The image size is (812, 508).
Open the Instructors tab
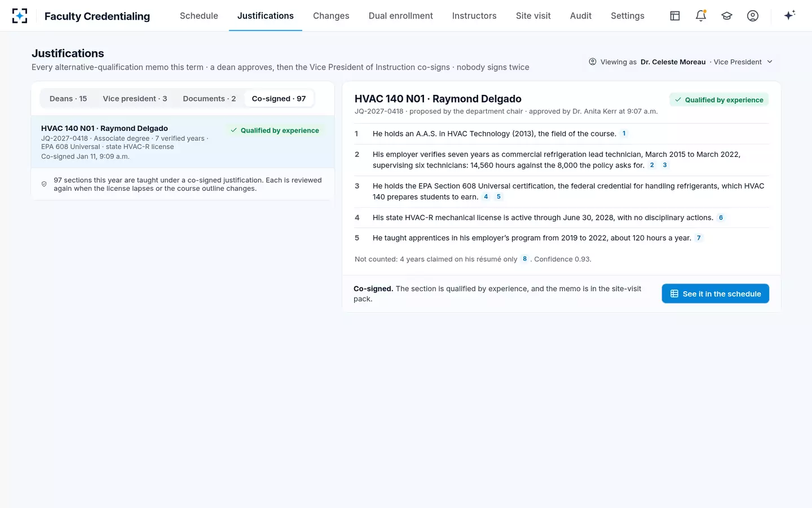point(474,16)
